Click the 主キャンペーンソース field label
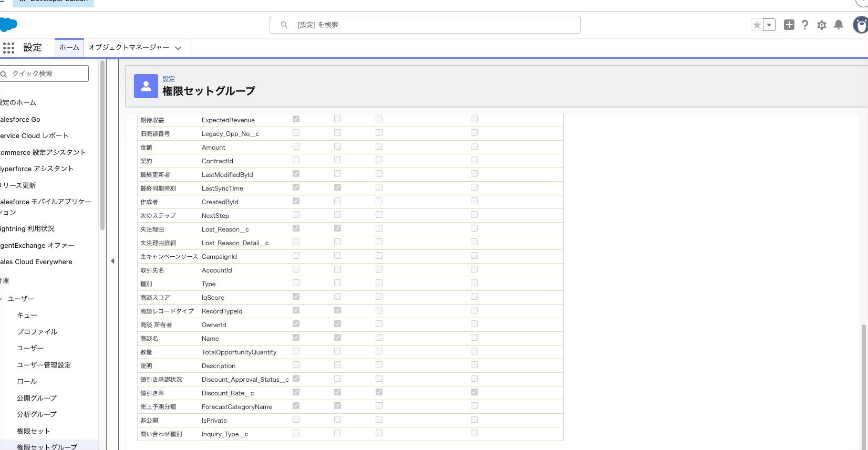This screenshot has height=450, width=868. click(169, 257)
